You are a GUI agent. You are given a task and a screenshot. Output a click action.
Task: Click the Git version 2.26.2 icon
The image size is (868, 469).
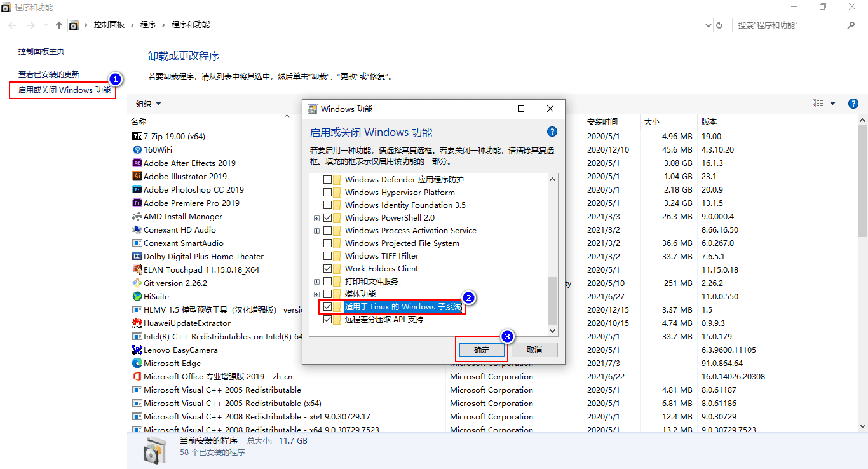137,283
